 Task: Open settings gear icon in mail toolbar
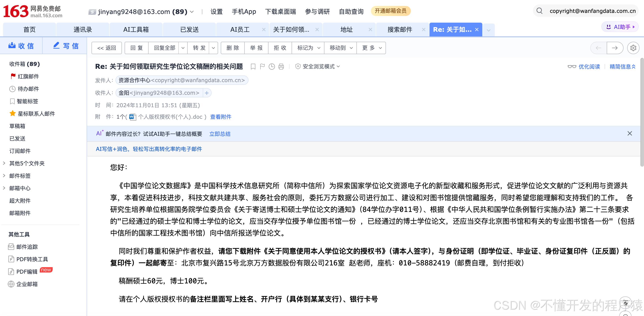(x=633, y=48)
